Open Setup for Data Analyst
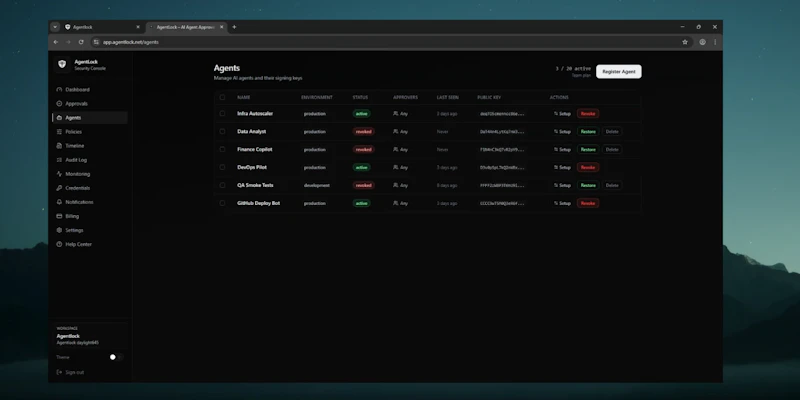Viewport: 800px width, 400px height. pyautogui.click(x=562, y=132)
